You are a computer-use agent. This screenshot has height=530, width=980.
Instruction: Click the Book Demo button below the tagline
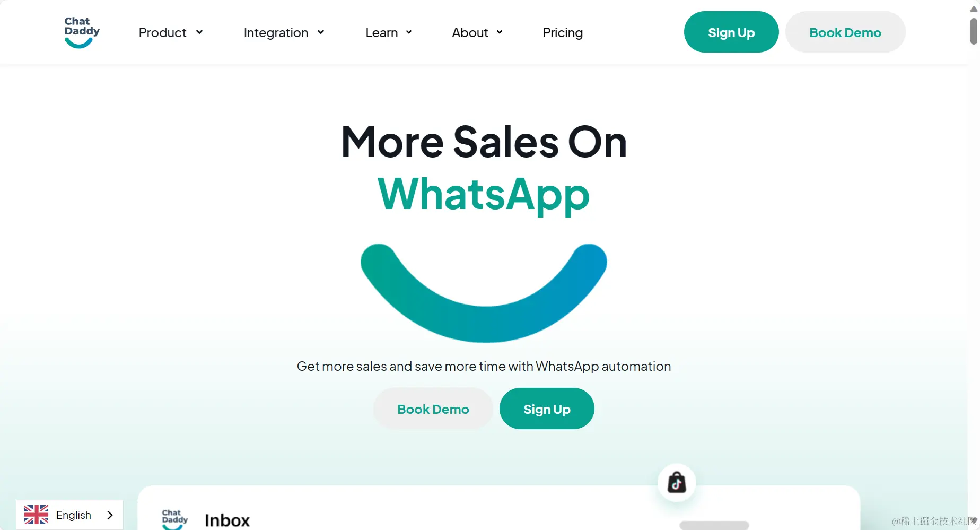433,409
